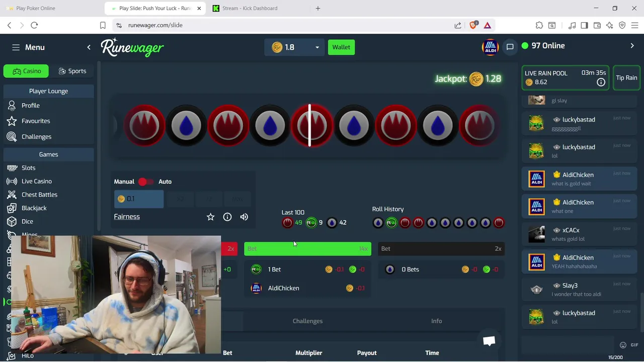
Task: Toggle the chat panel icon
Action: pyautogui.click(x=510, y=47)
